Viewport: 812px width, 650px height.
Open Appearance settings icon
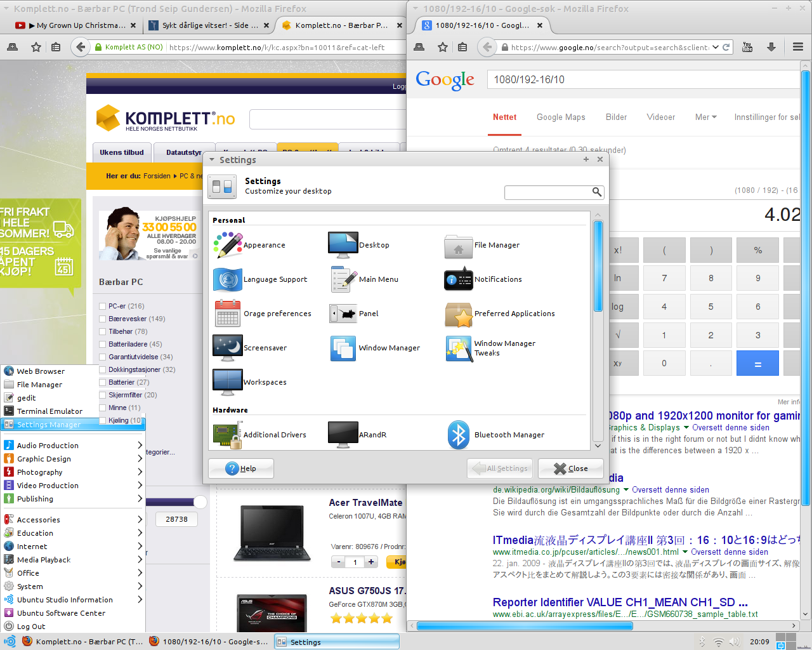point(228,245)
